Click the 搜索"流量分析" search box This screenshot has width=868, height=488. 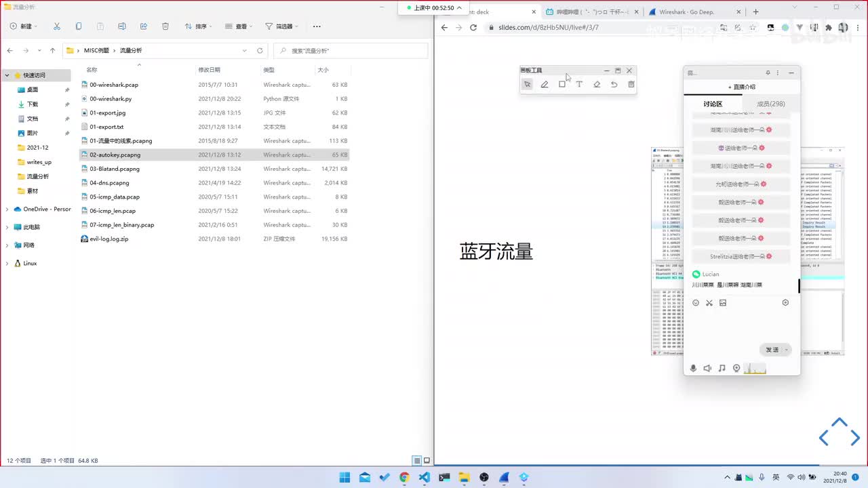[x=351, y=51]
